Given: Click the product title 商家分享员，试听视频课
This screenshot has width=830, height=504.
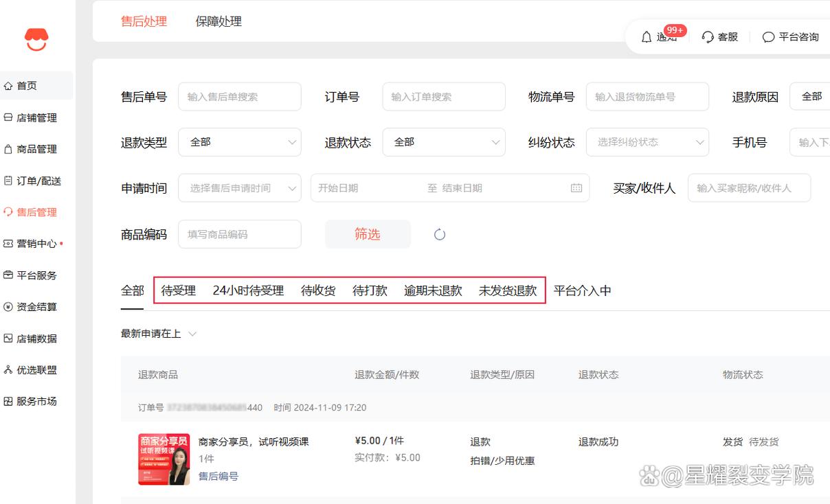Looking at the screenshot, I should (x=254, y=442).
